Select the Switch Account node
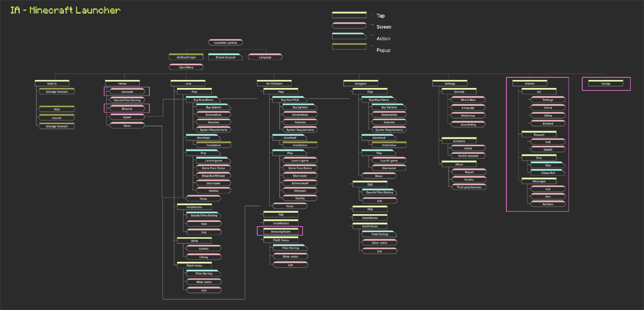Image resolution: width=644 pixels, height=310 pixels. click(468, 156)
